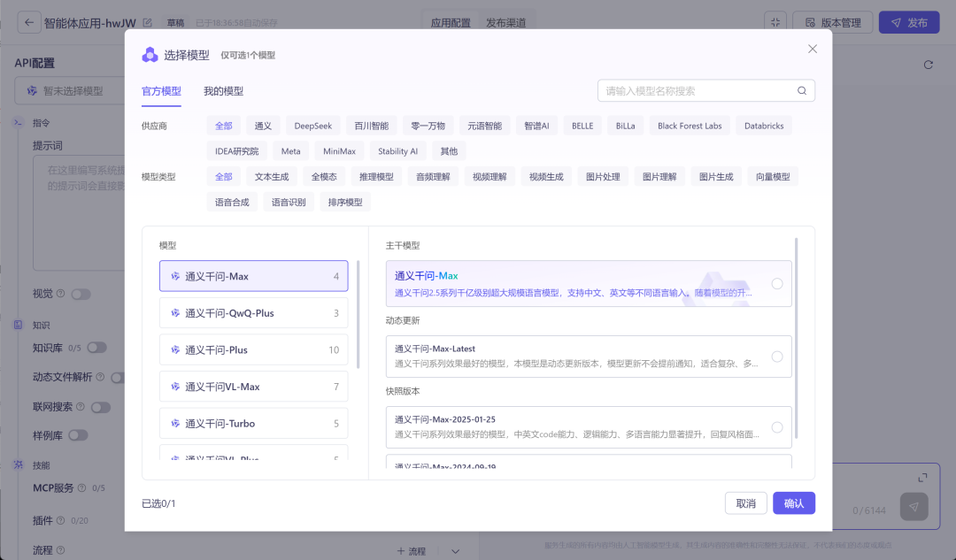Image resolution: width=956 pixels, height=560 pixels.
Task: Select 通义千问VL-Max in the model list
Action: [254, 387]
